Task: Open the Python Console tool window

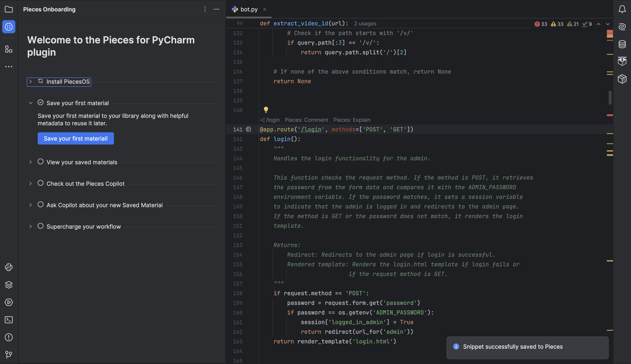Action: coord(9,267)
